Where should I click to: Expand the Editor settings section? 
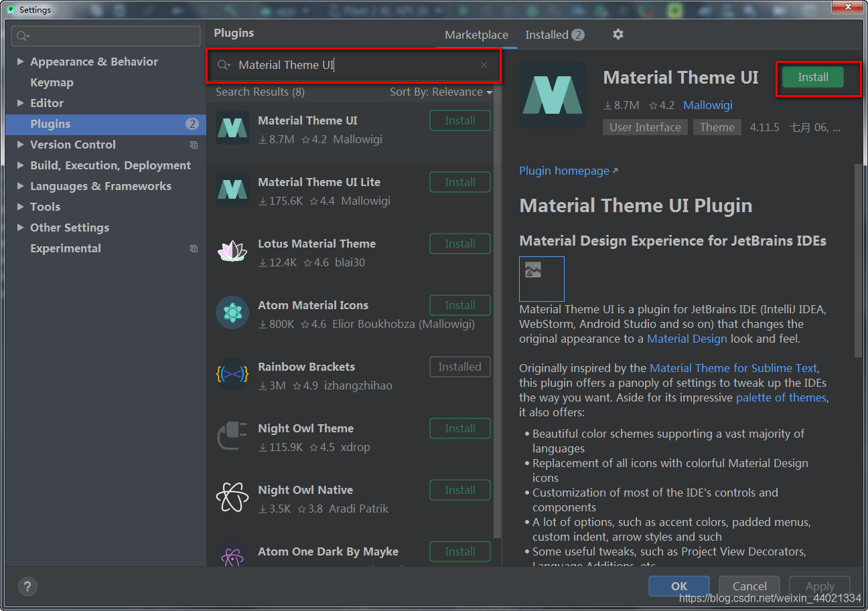click(x=21, y=103)
